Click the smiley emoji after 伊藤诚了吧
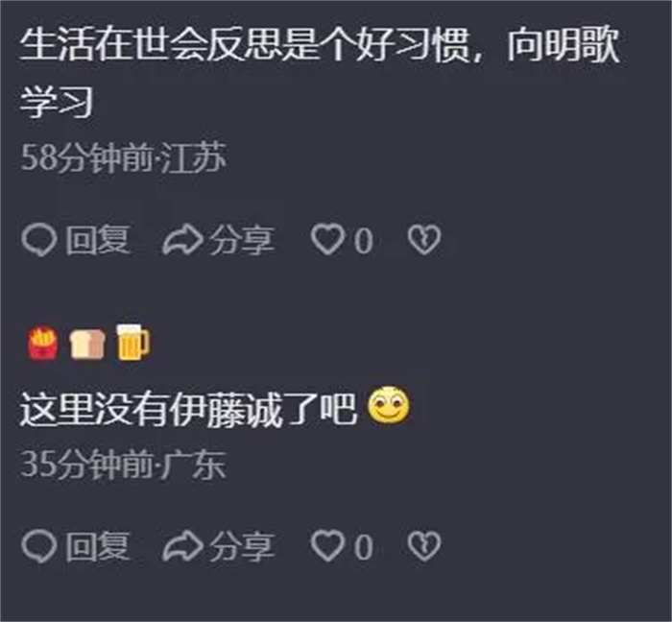This screenshot has width=672, height=622. point(389,405)
